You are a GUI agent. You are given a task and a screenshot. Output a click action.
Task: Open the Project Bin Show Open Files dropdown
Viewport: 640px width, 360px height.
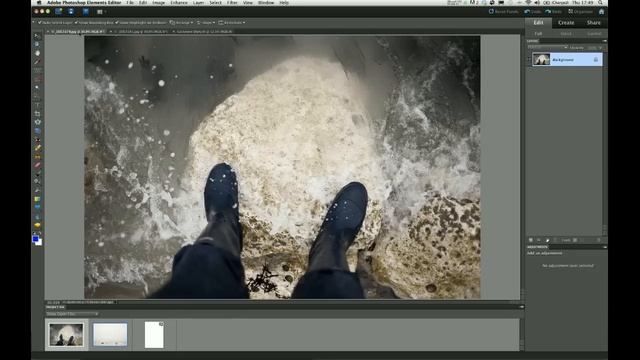[x=72, y=314]
